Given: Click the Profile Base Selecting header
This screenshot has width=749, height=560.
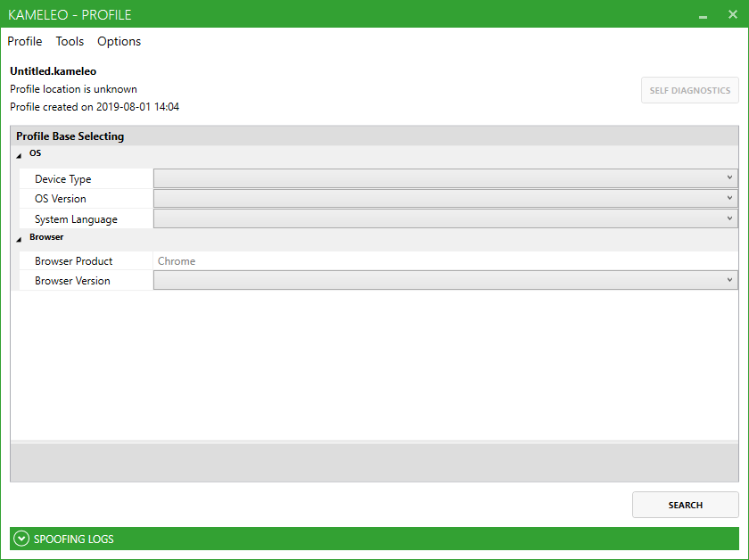Looking at the screenshot, I should (70, 136).
